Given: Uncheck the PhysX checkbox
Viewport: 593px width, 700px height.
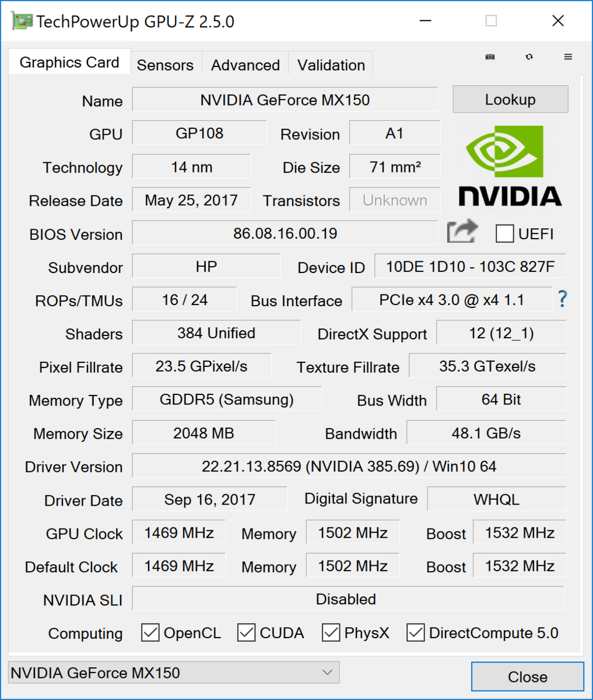Looking at the screenshot, I should 331,633.
